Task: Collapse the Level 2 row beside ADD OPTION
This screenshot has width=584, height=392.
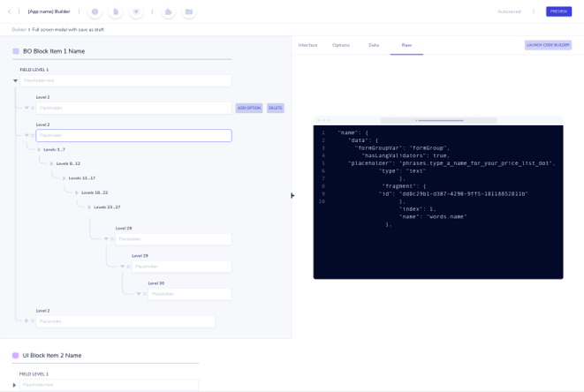Action: tap(27, 108)
